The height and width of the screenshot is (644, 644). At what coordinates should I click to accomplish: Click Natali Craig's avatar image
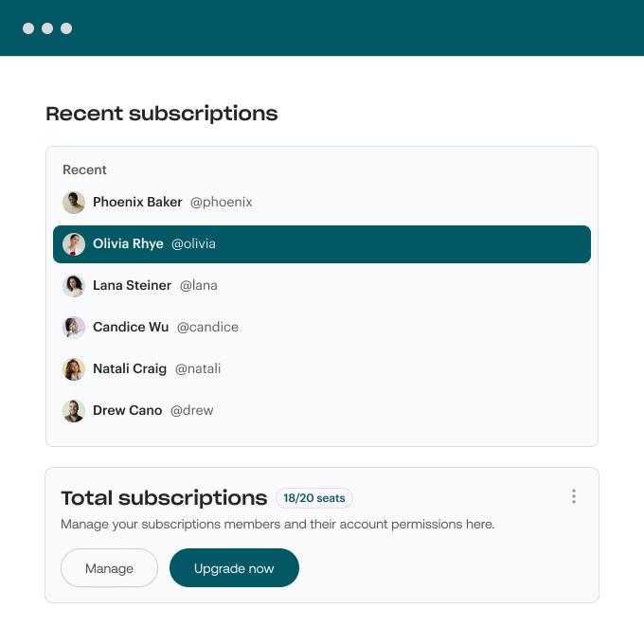[74, 369]
